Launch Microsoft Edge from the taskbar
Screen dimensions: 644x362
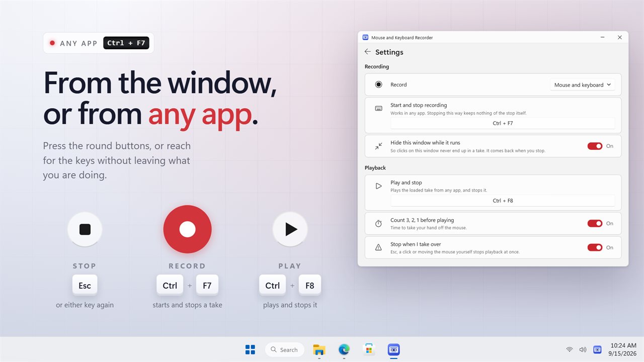coord(344,349)
